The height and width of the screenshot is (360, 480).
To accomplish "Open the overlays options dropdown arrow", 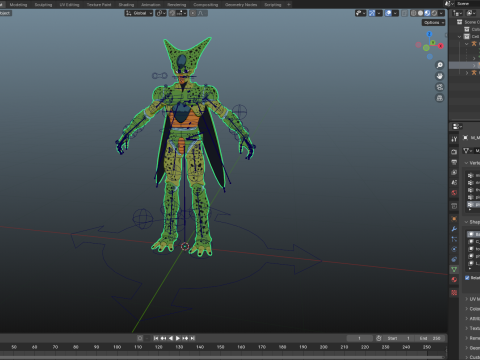I will [395, 13].
